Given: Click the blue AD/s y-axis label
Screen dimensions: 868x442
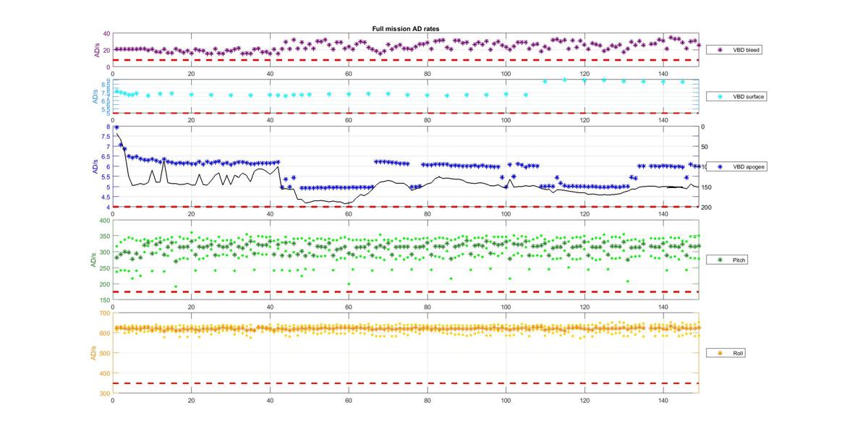Looking at the screenshot, I should (x=96, y=166).
